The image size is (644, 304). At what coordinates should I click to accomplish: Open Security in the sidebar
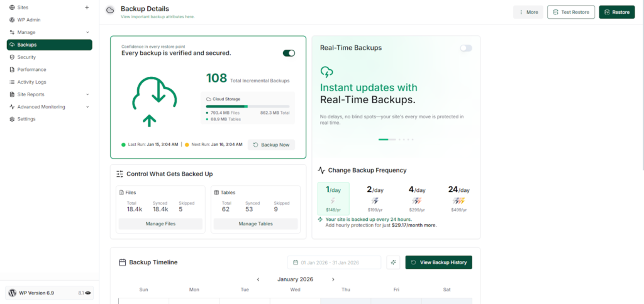click(26, 57)
